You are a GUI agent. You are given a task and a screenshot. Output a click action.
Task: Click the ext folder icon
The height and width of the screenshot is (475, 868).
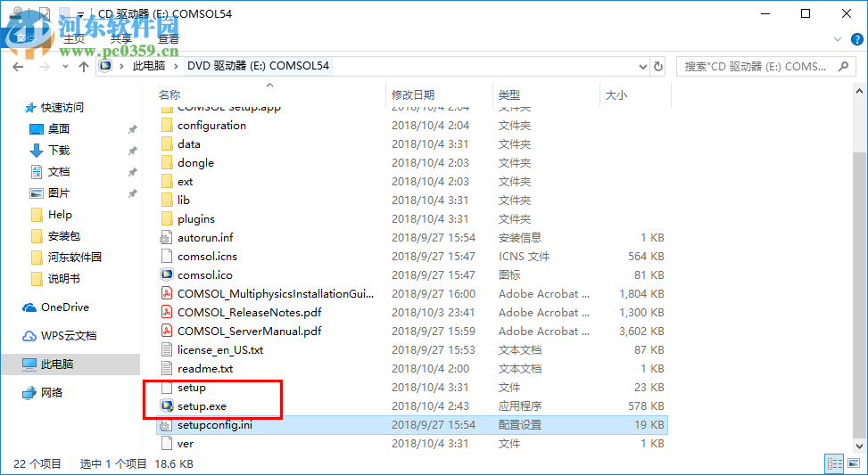167,182
